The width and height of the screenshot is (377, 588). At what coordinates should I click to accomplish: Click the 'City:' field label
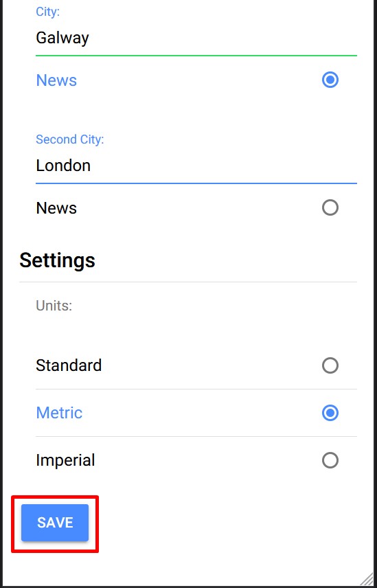coord(47,12)
